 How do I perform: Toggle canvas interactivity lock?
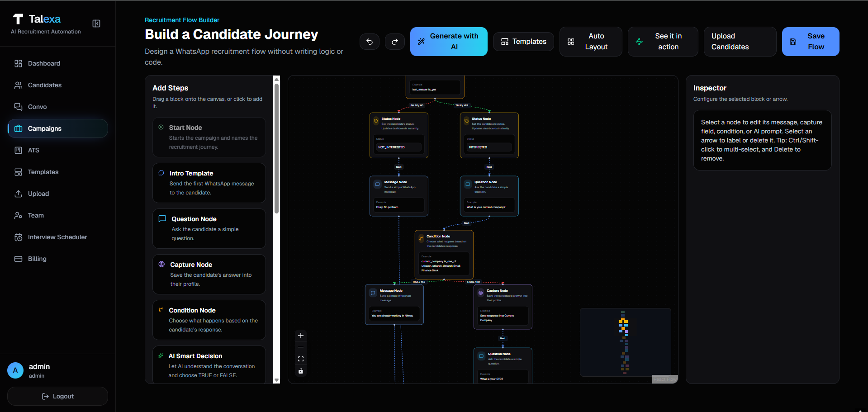[x=301, y=371]
